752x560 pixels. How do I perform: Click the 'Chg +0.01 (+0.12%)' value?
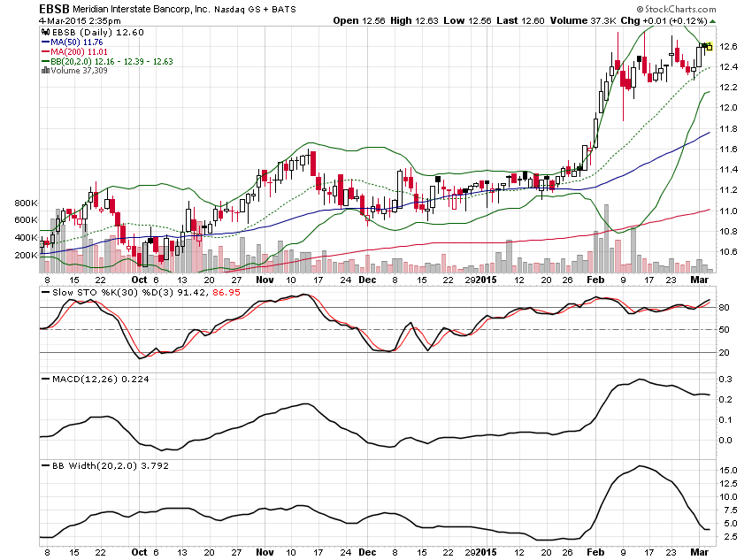coord(664,20)
